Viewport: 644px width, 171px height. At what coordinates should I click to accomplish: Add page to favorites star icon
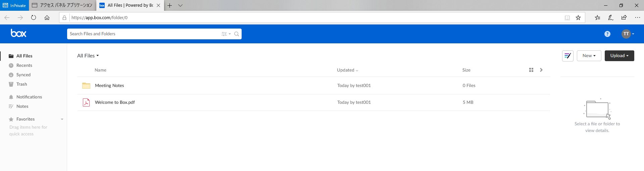pyautogui.click(x=578, y=18)
